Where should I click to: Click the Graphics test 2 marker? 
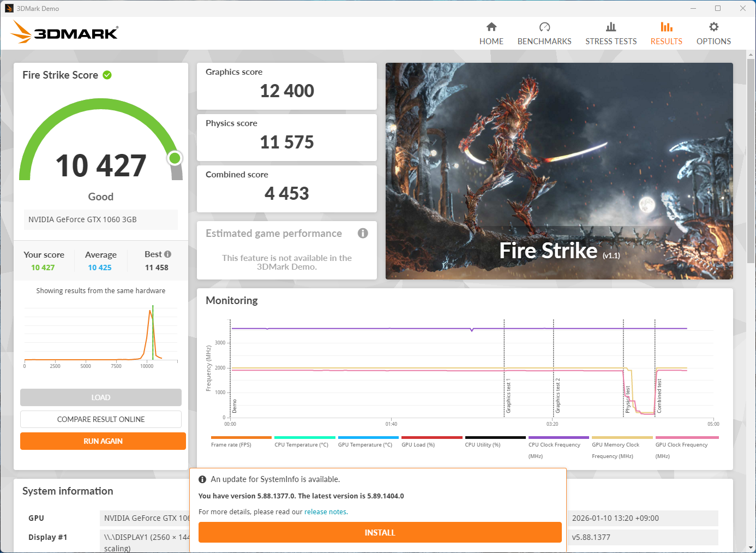[x=557, y=396]
